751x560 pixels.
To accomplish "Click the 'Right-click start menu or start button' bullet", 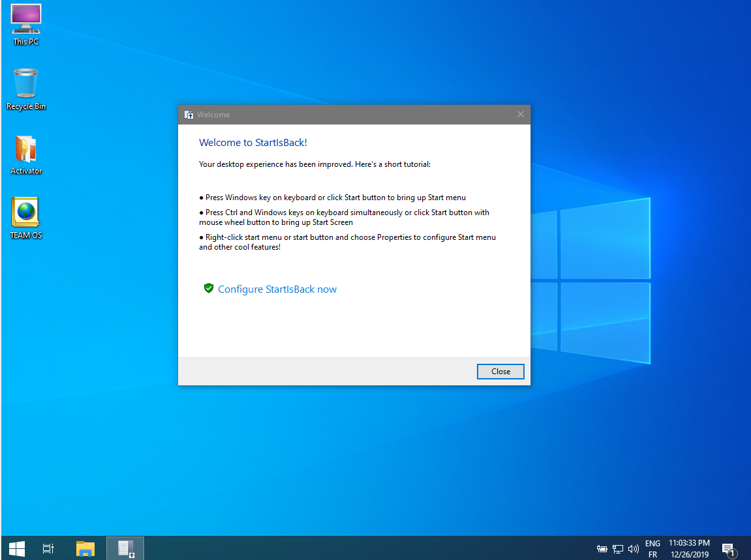I will 347,242.
